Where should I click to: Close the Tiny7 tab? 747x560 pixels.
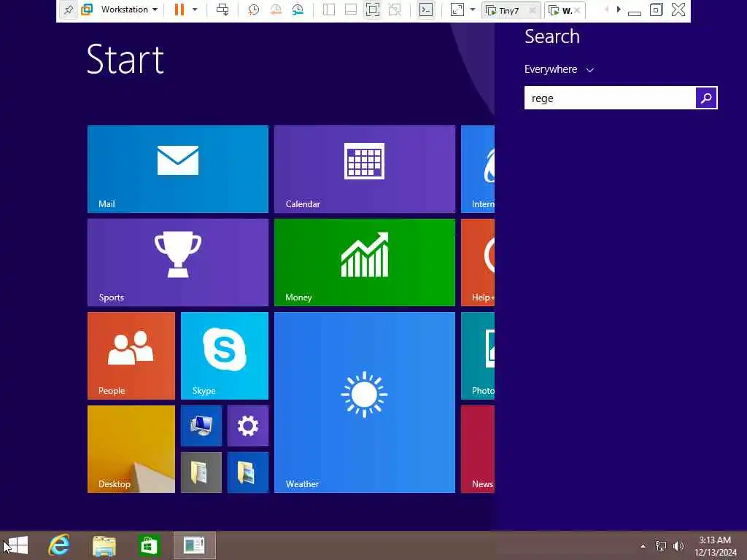533,10
